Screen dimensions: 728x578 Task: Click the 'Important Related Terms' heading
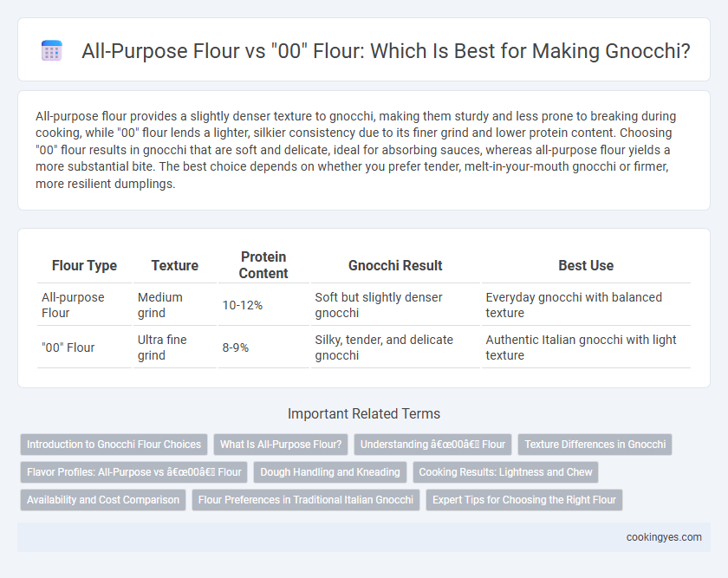(364, 413)
